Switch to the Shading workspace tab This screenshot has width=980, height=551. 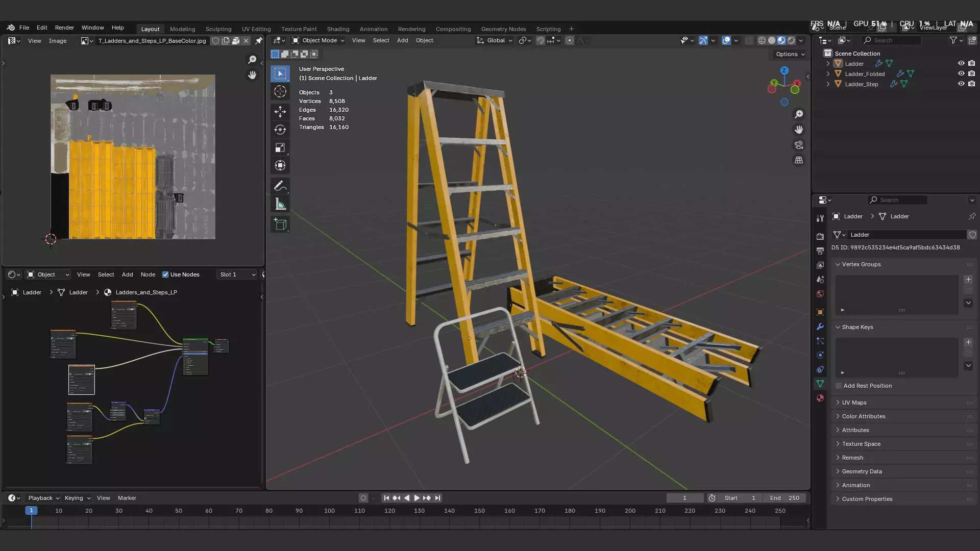(x=338, y=29)
